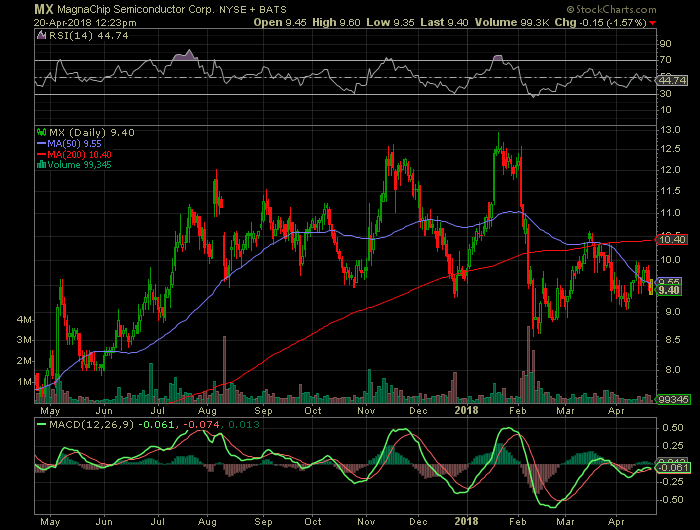Click the 20-Apr-2018 12:23pm timestamp

click(x=85, y=22)
